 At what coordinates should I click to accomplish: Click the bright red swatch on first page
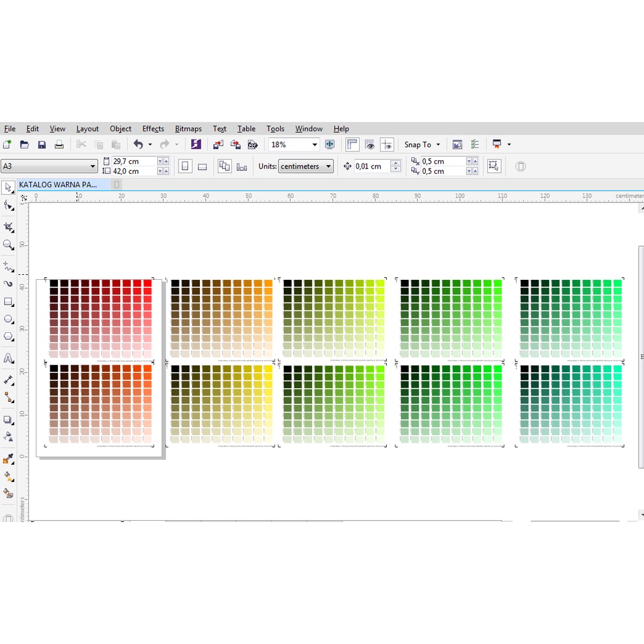tap(147, 284)
